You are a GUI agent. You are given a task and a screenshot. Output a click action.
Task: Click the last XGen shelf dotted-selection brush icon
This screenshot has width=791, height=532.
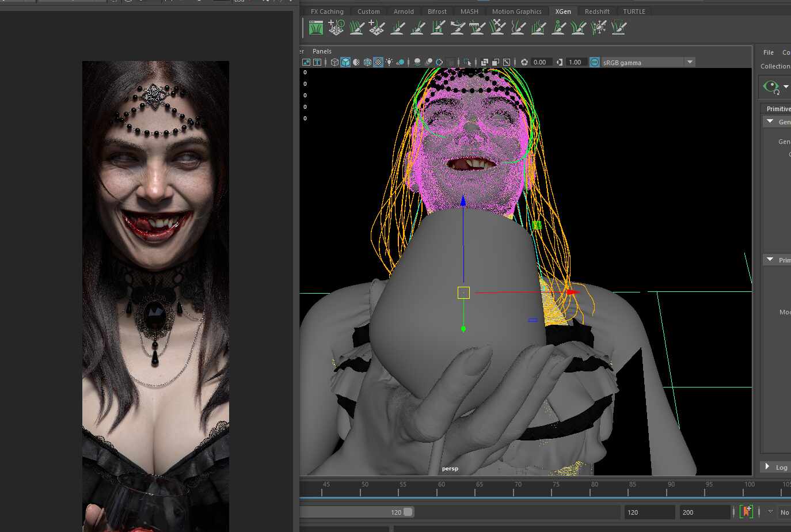click(x=619, y=27)
